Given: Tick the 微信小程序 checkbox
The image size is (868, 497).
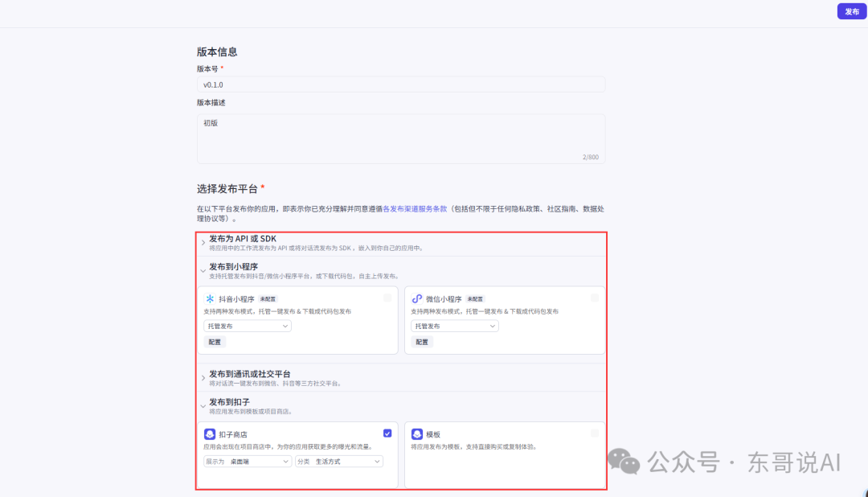Looking at the screenshot, I should (x=595, y=298).
